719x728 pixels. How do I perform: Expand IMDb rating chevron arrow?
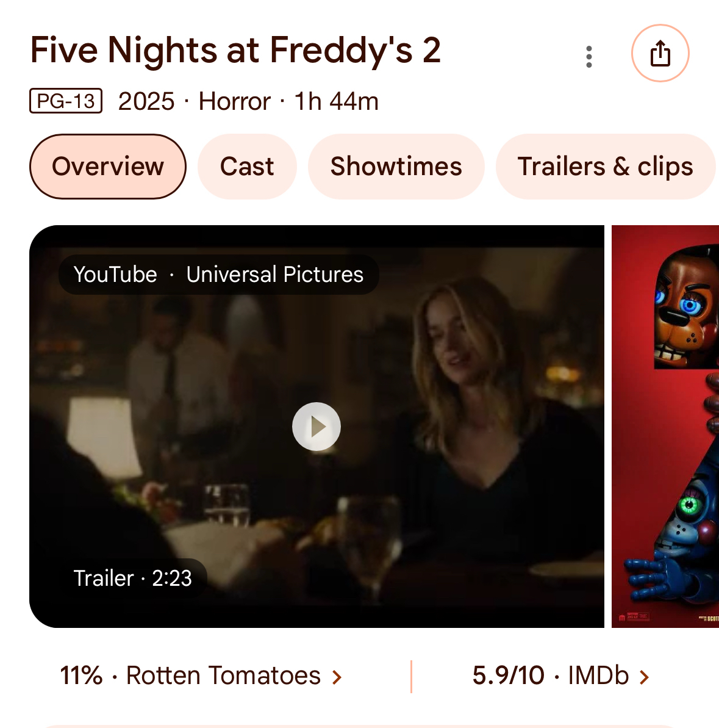[x=644, y=677]
